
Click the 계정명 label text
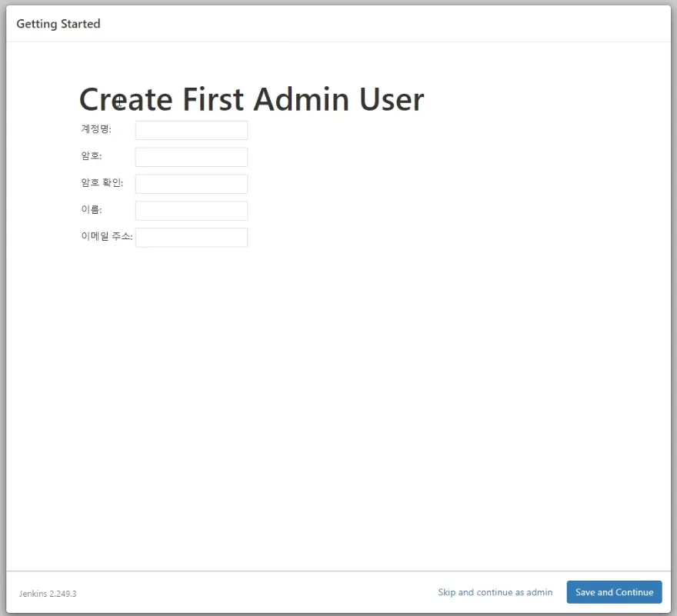[x=96, y=129]
